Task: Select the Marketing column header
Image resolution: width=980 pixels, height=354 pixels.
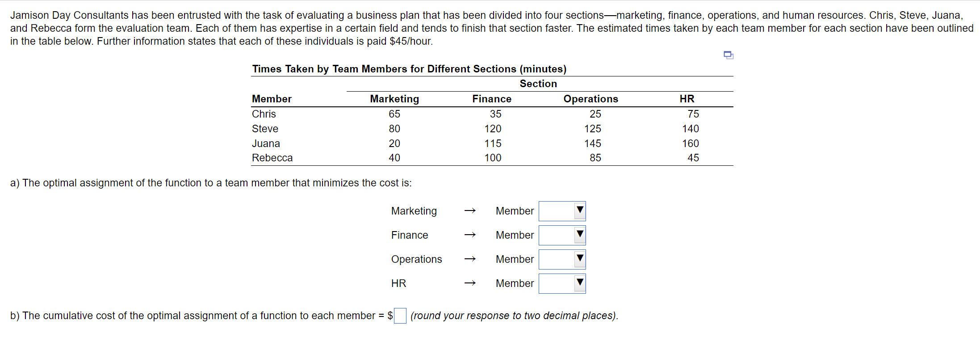Action: tap(394, 99)
